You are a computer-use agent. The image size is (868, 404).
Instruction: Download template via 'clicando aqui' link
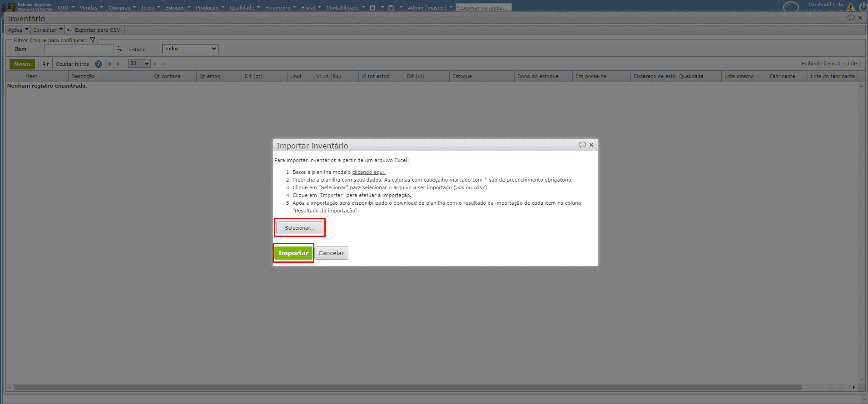[369, 172]
